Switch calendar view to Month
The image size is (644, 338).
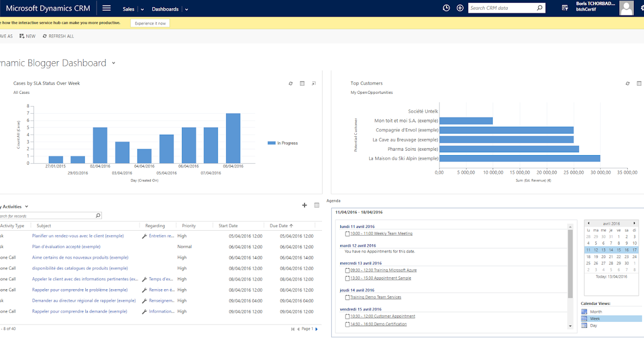(597, 311)
